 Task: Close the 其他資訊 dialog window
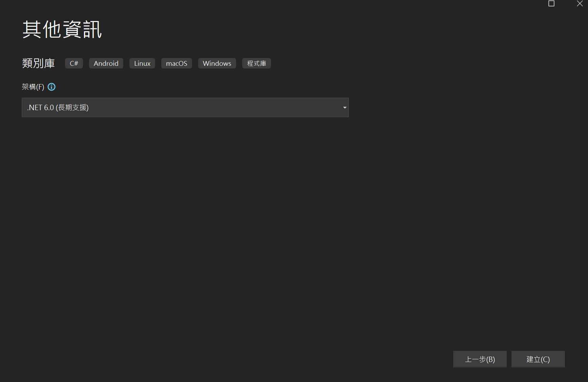[580, 4]
